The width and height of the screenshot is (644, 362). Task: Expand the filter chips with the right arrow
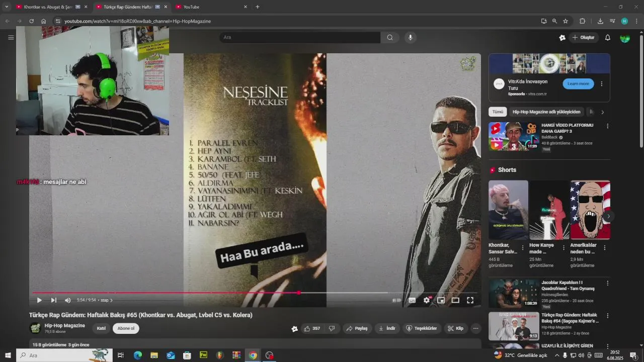click(x=602, y=112)
